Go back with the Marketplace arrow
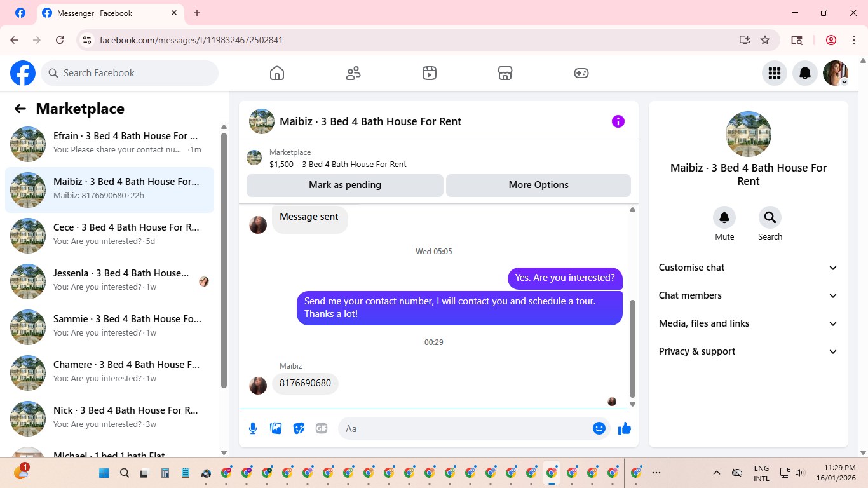Image resolution: width=868 pixels, height=488 pixels. coord(20,109)
